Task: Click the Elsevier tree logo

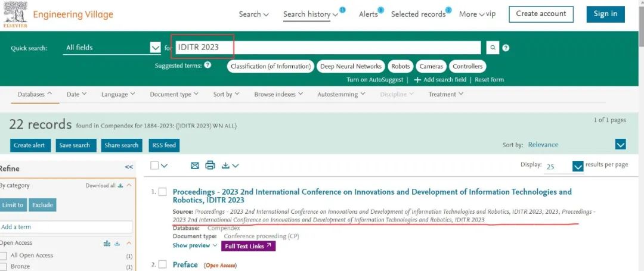Action: pos(15,14)
